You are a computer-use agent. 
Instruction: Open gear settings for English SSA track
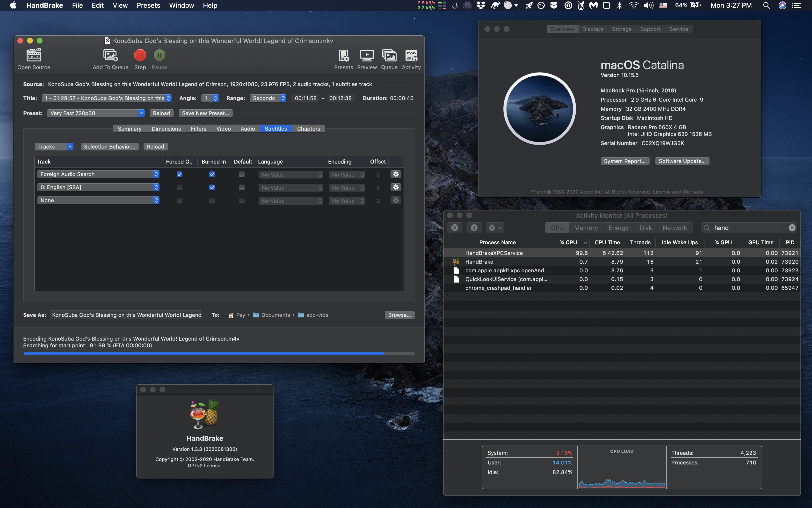[396, 187]
